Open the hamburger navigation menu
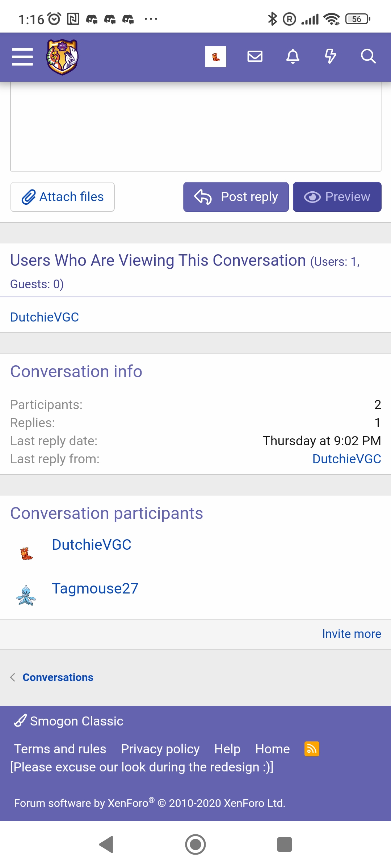Image resolution: width=391 pixels, height=868 pixels. 22,57
